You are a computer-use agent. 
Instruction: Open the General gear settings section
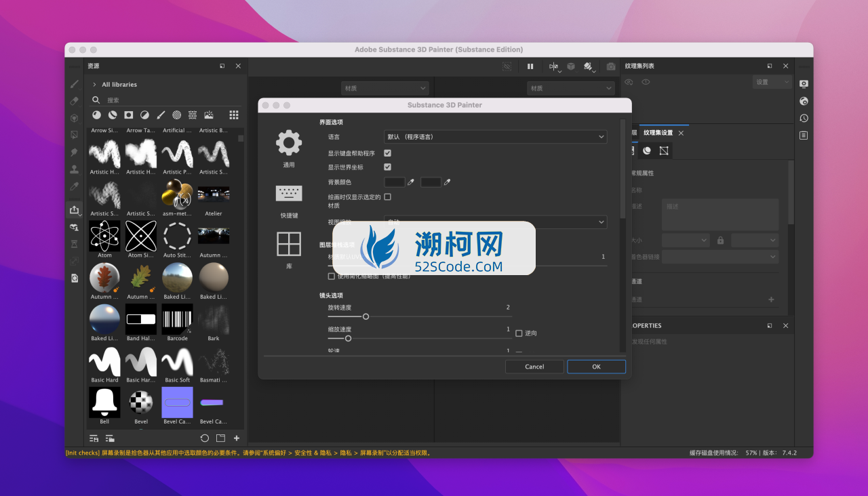pyautogui.click(x=289, y=148)
